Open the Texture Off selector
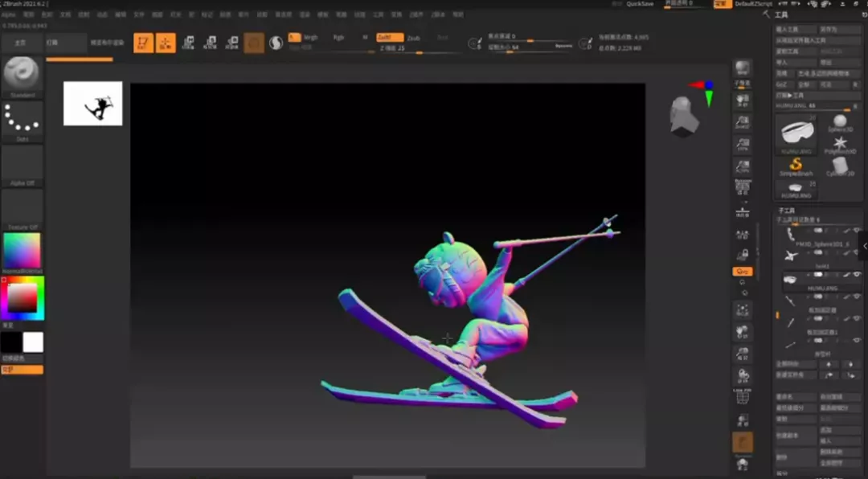This screenshot has width=868, height=479. [23, 209]
